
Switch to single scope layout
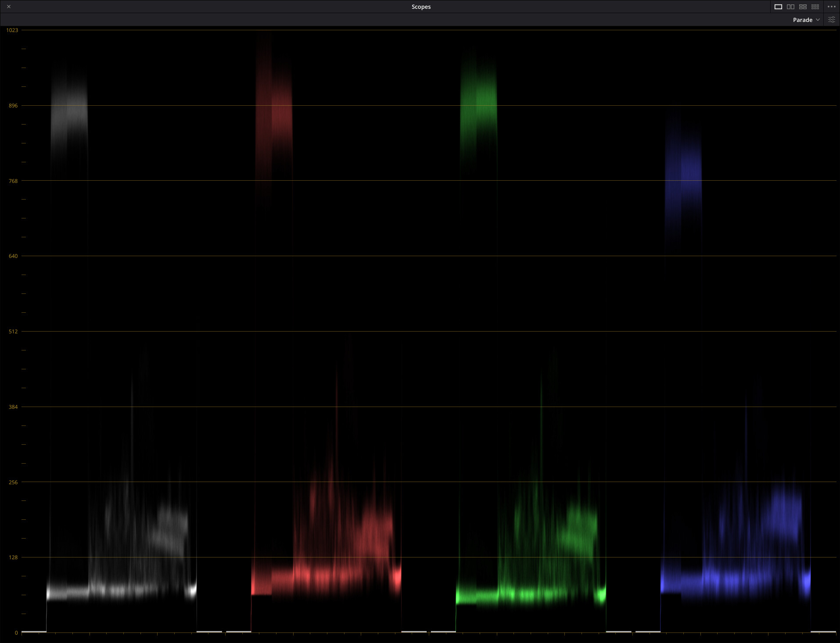778,7
